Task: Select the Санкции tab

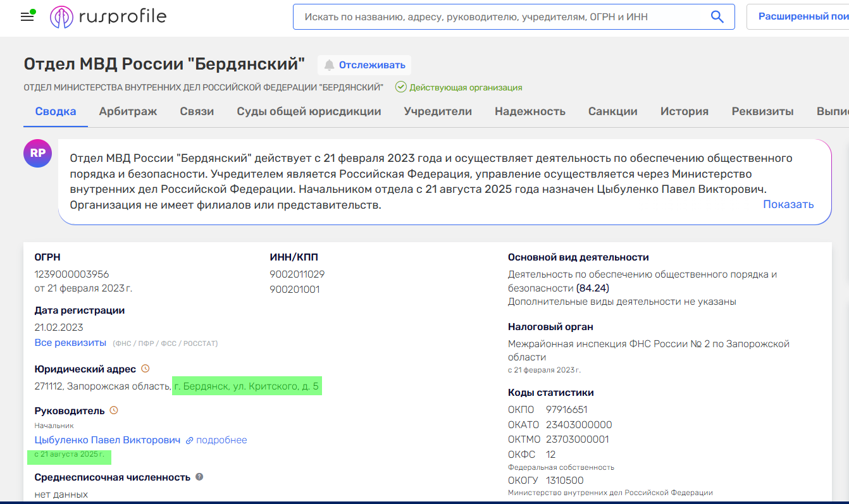Action: pos(612,112)
